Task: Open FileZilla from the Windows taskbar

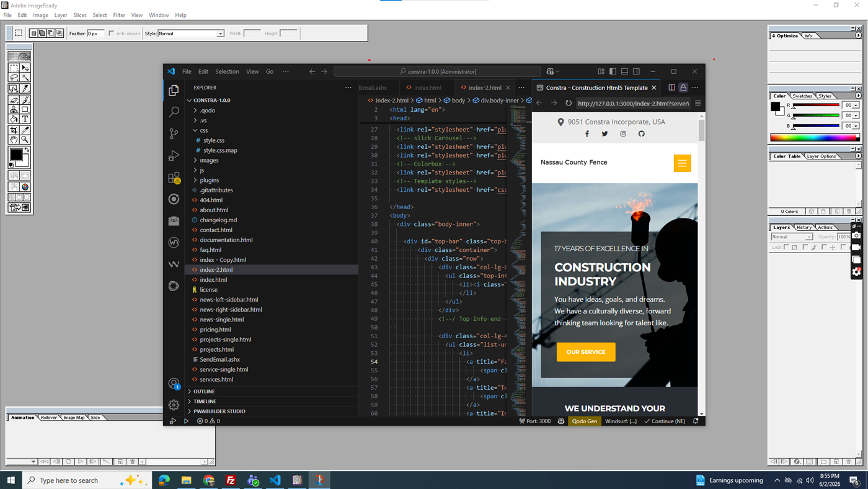Action: 231,480
